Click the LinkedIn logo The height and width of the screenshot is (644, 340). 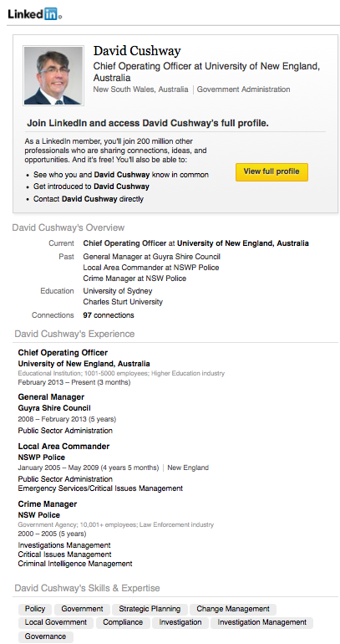34,14
